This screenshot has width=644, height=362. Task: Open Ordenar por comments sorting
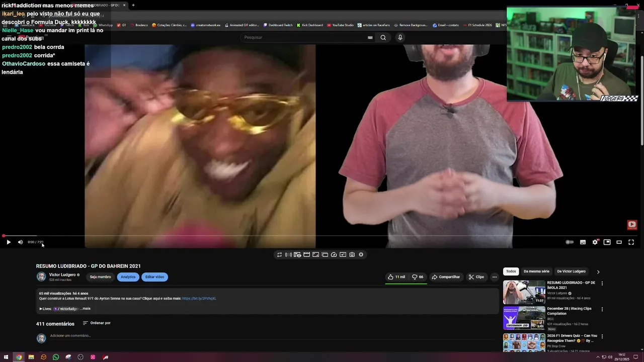[x=97, y=323]
